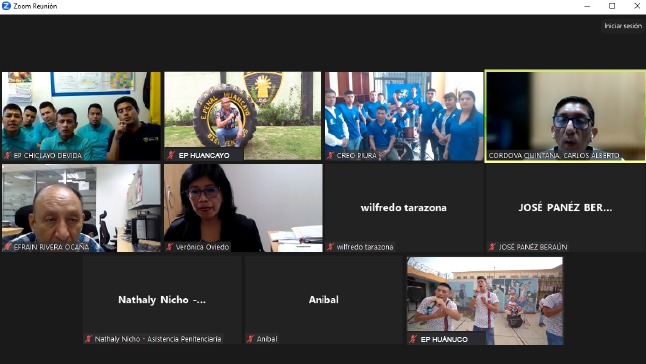The height and width of the screenshot is (364, 646).
Task: Click the Zoom logo in the title bar
Action: click(x=6, y=6)
